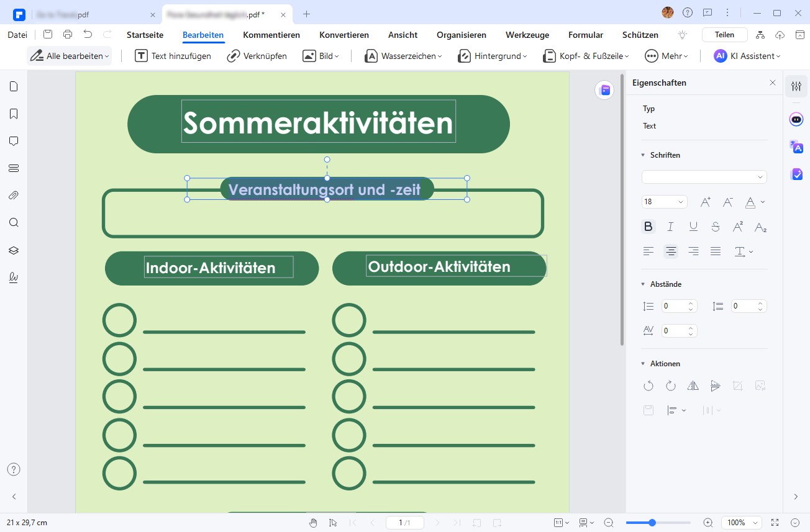Viewport: 810px width, 532px height.
Task: Align the text center
Action: pos(671,251)
